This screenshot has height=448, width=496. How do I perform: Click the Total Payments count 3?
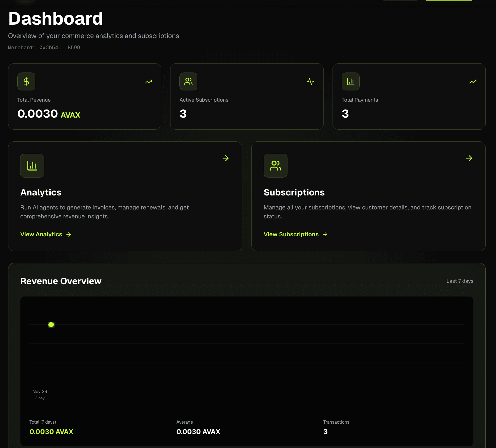click(x=345, y=114)
